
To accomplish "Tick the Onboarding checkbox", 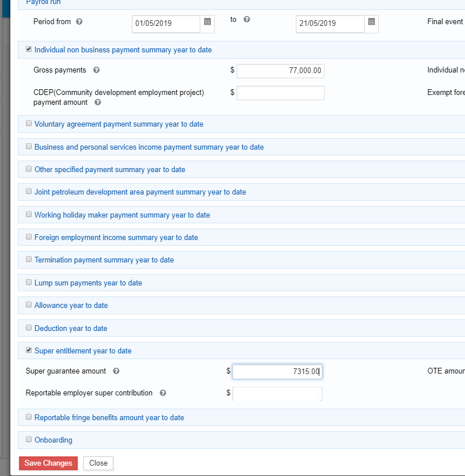I will pos(29,440).
